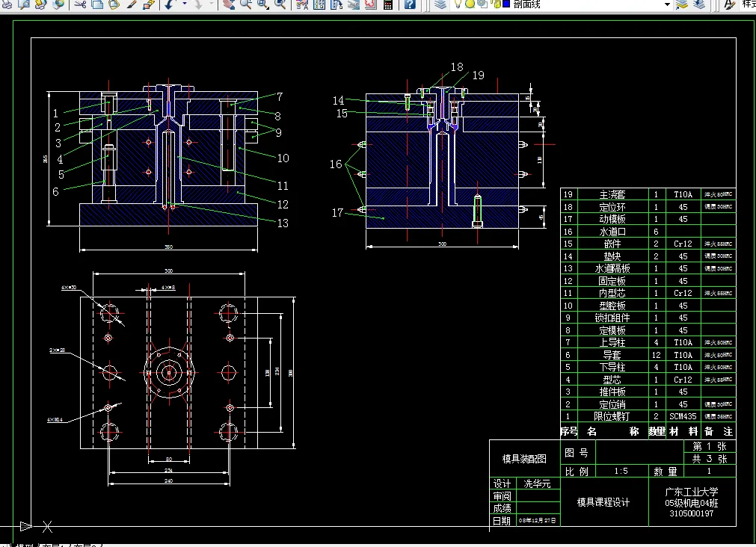
Task: Open the Help question mark icon
Action: [x=410, y=4]
